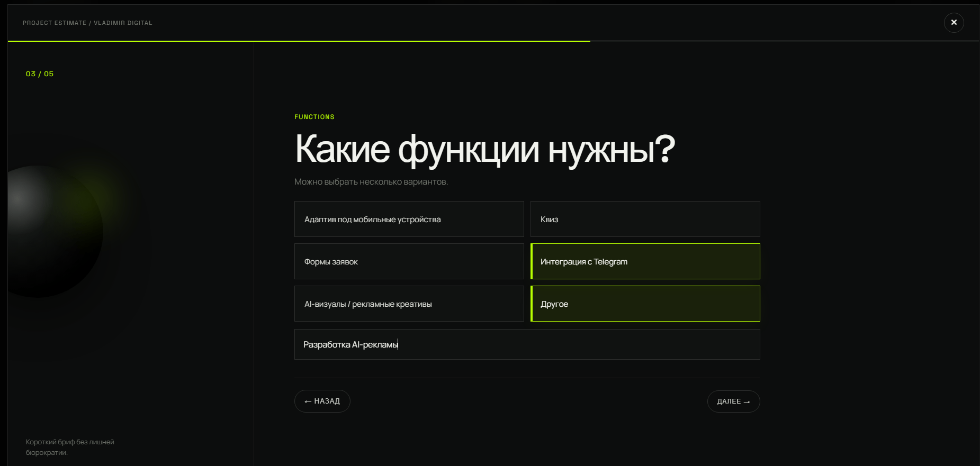The height and width of the screenshot is (466, 980).
Task: Focus the Разработка AI-рекламы text field
Action: [527, 344]
